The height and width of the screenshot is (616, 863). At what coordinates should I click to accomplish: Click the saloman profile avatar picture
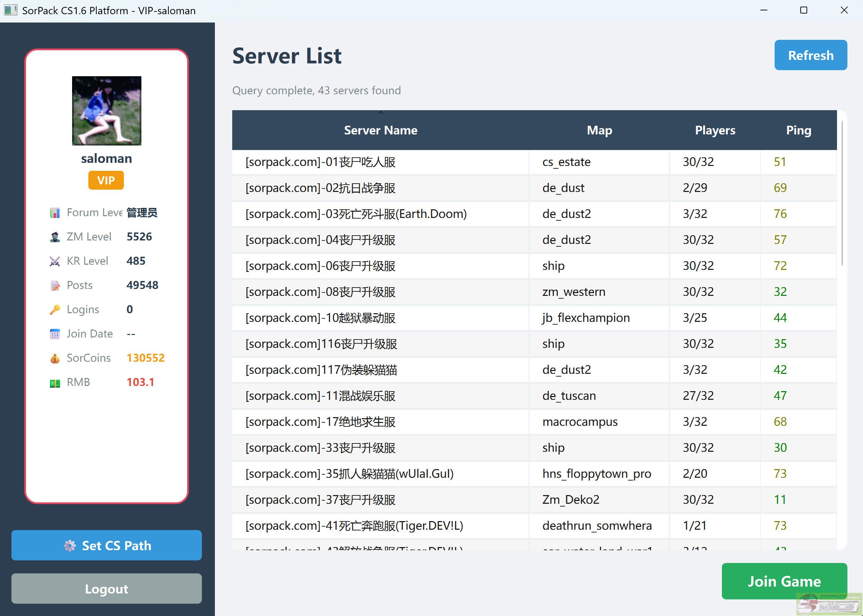(107, 111)
